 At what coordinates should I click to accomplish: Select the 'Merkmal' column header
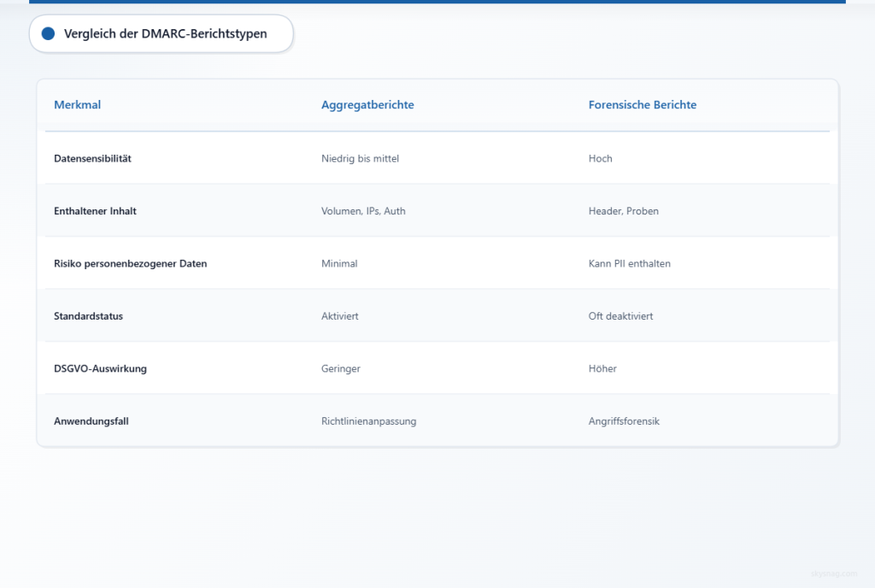click(77, 104)
